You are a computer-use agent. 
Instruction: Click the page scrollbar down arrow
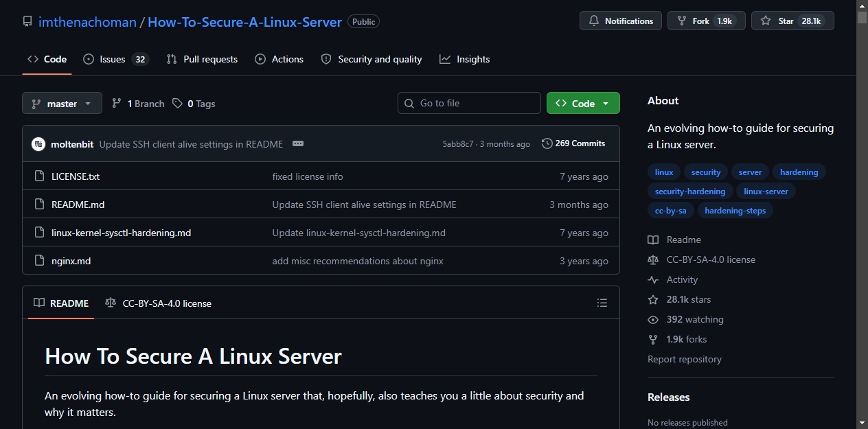coord(863,423)
